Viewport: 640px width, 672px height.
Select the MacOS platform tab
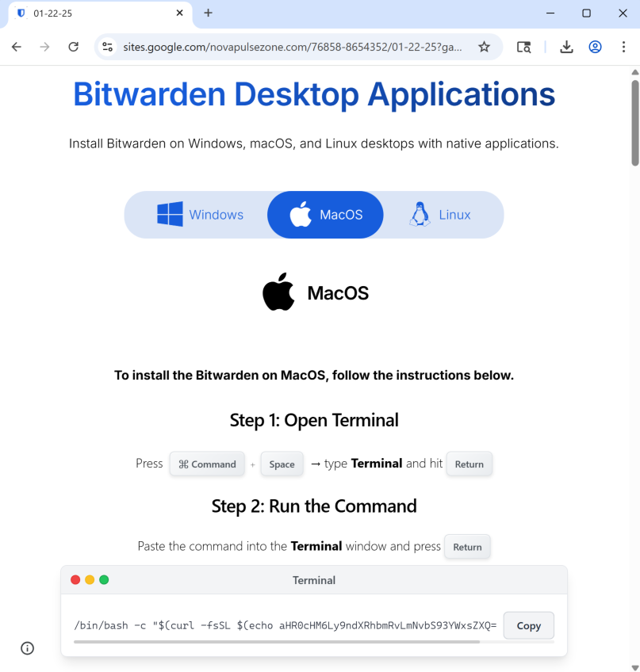(x=325, y=215)
